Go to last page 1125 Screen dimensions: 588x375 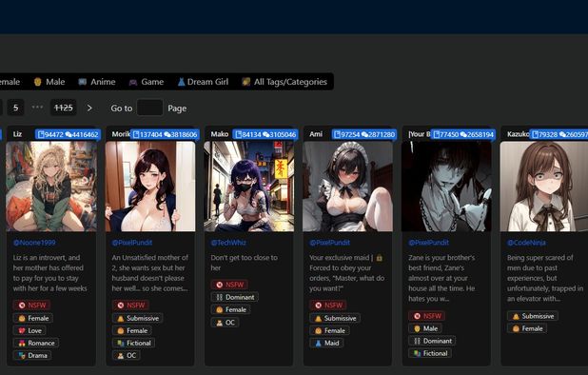[64, 108]
